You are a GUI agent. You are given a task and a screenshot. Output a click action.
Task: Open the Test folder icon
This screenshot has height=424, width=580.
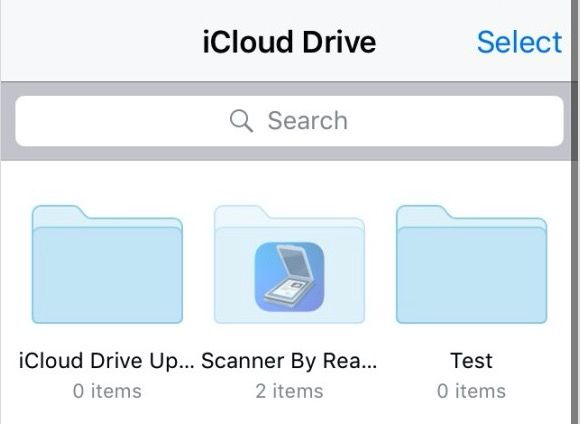click(471, 264)
